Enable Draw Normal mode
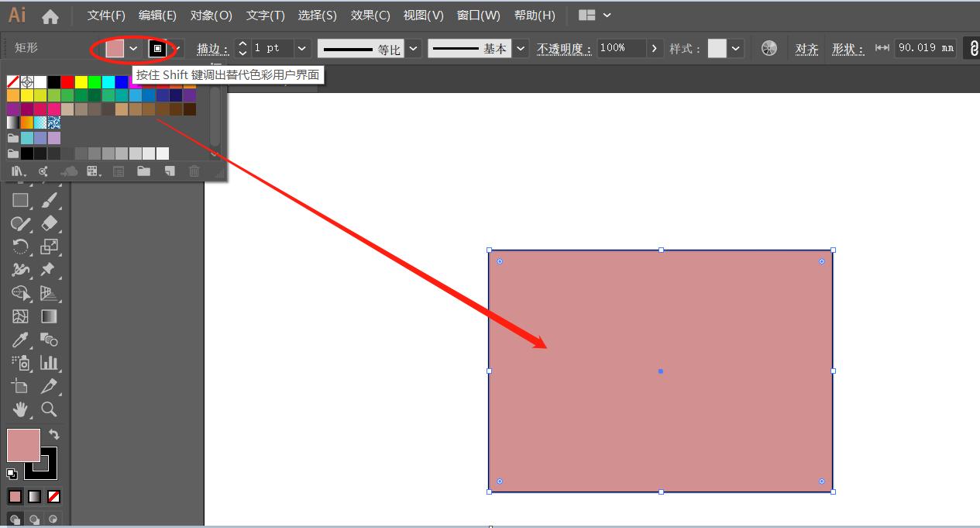This screenshot has width=980, height=528. pos(15,519)
